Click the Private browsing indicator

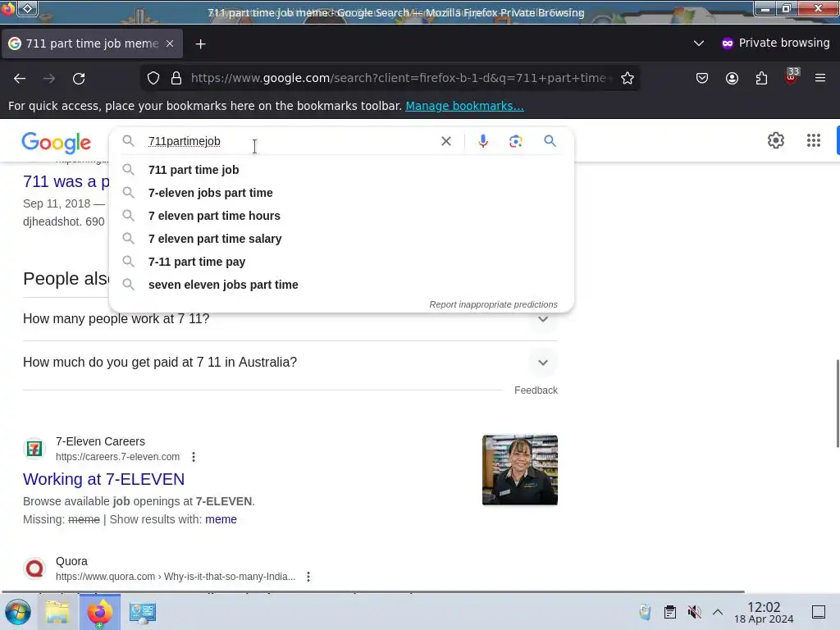click(x=775, y=43)
